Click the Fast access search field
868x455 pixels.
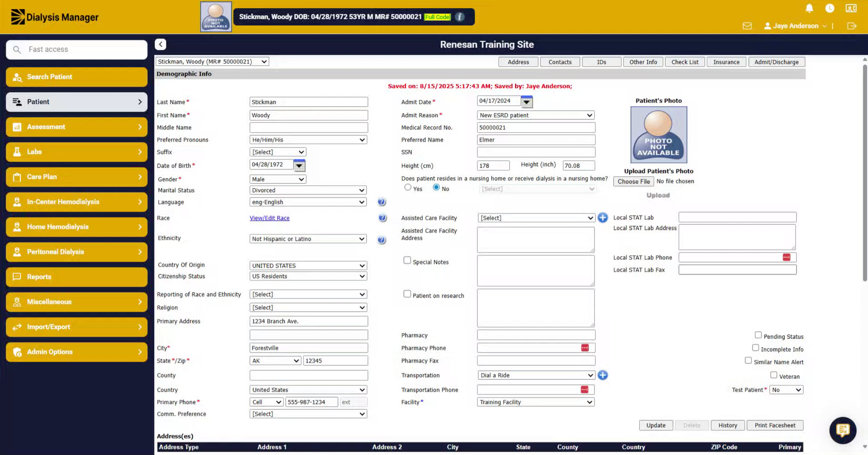point(77,50)
